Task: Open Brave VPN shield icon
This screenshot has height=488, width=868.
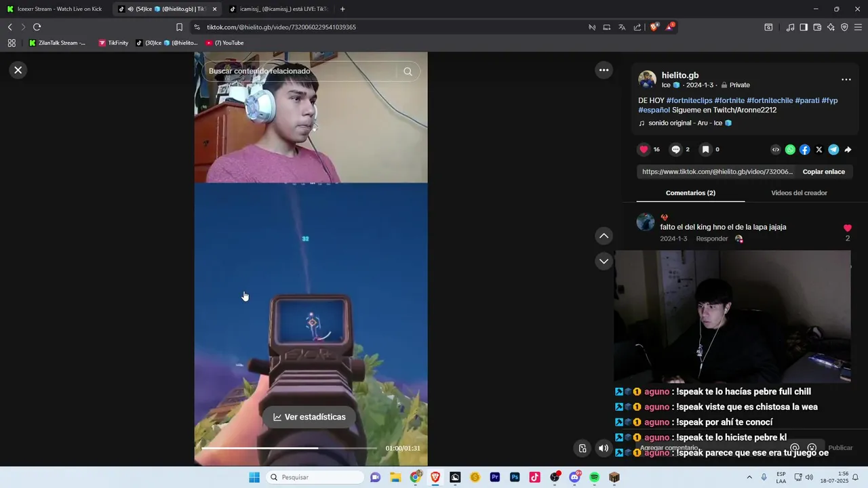Action: [x=844, y=27]
